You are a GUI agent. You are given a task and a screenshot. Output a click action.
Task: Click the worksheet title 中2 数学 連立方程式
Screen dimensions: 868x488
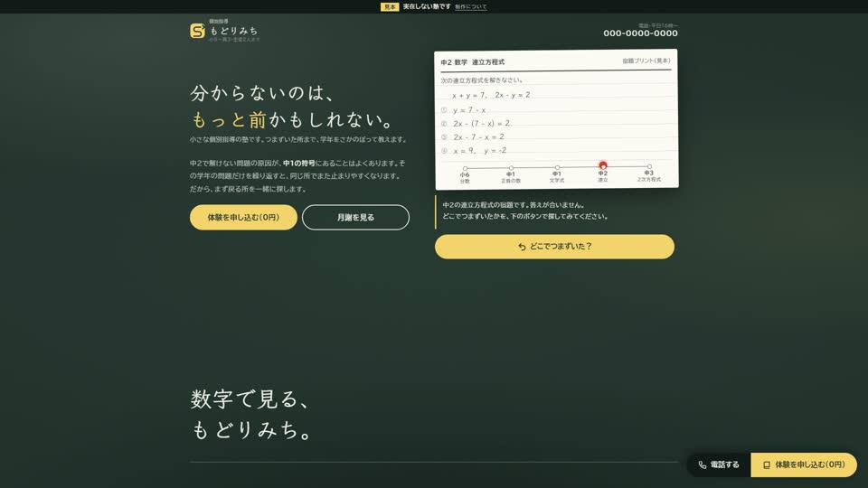[x=472, y=62]
